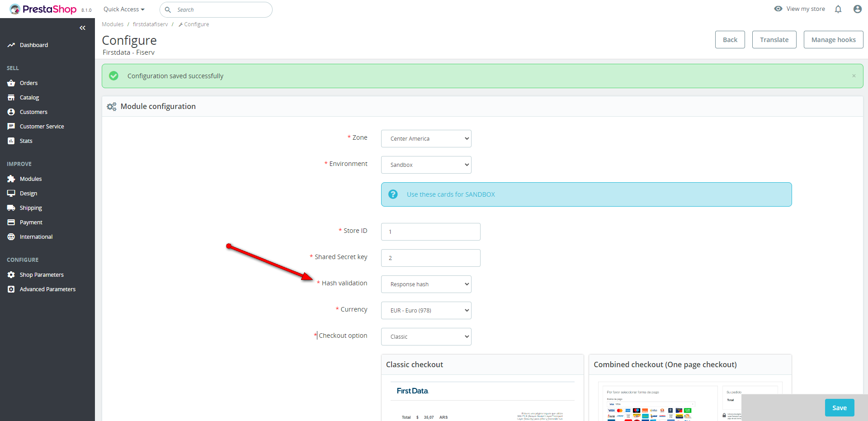
Task: Go to Modules menu item
Action: tap(31, 179)
